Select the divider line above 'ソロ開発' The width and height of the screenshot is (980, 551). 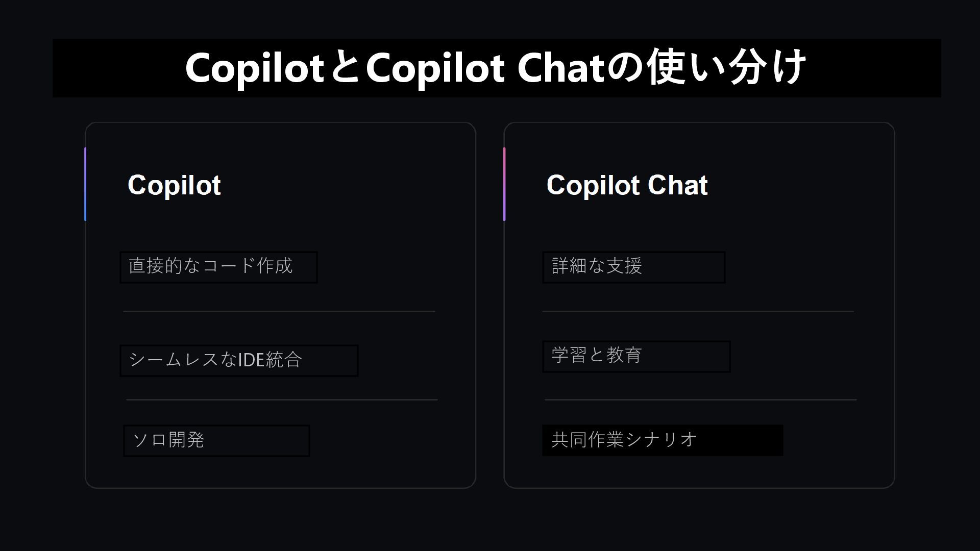tap(282, 399)
